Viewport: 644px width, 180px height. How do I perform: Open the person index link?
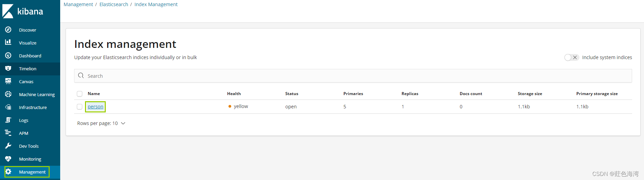coord(96,107)
